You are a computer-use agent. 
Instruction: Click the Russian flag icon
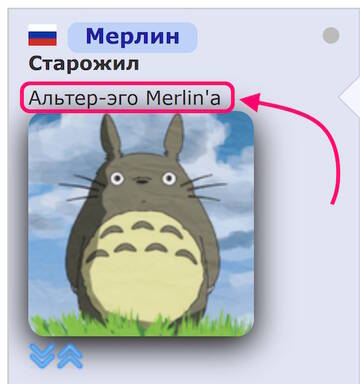[42, 35]
